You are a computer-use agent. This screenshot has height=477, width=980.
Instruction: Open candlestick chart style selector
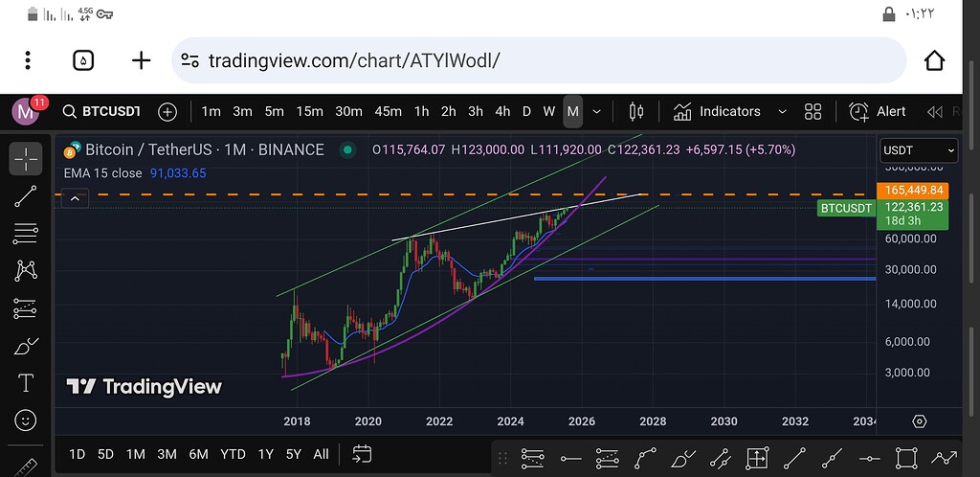click(636, 112)
